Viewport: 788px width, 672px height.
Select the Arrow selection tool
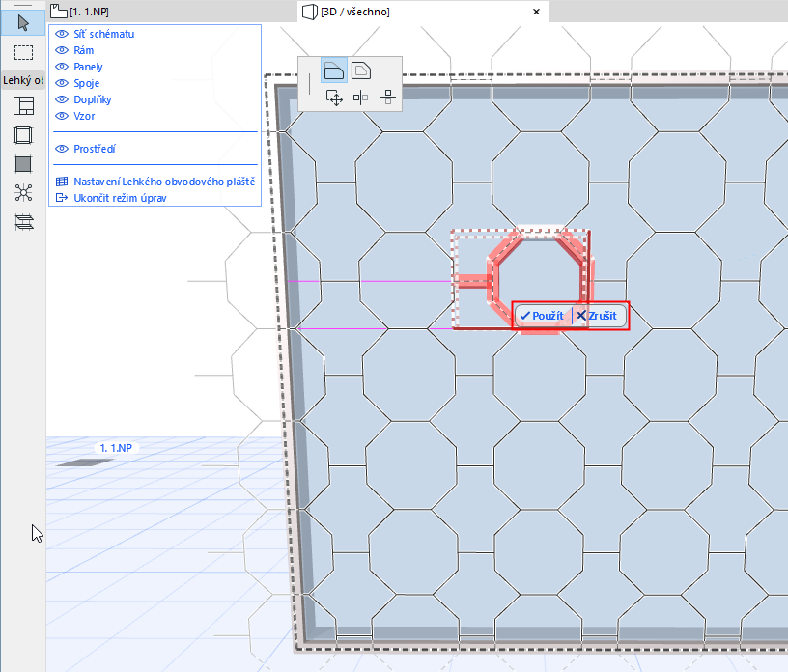21,21
